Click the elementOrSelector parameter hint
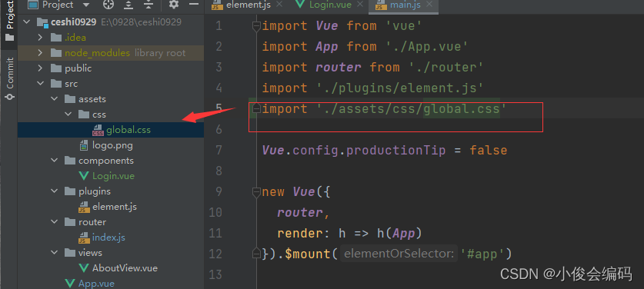The height and width of the screenshot is (289, 644). [399, 254]
